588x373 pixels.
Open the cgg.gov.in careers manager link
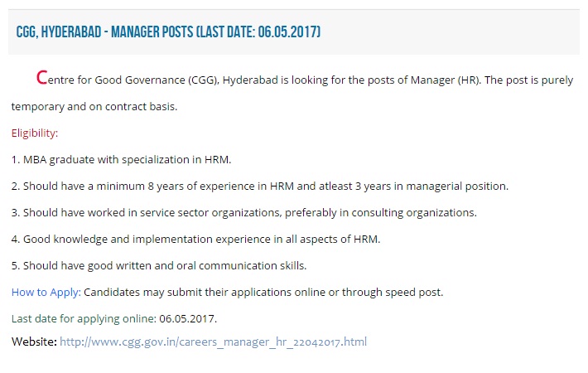pos(213,342)
